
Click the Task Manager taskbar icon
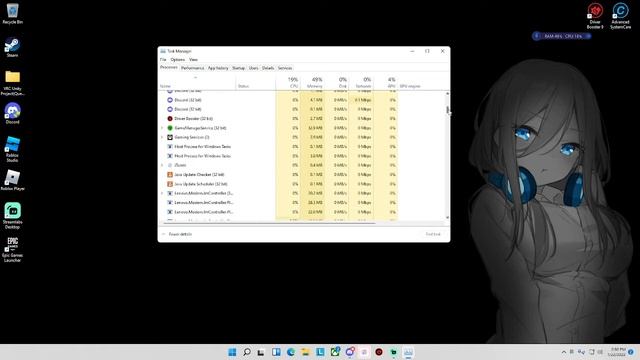tap(408, 352)
